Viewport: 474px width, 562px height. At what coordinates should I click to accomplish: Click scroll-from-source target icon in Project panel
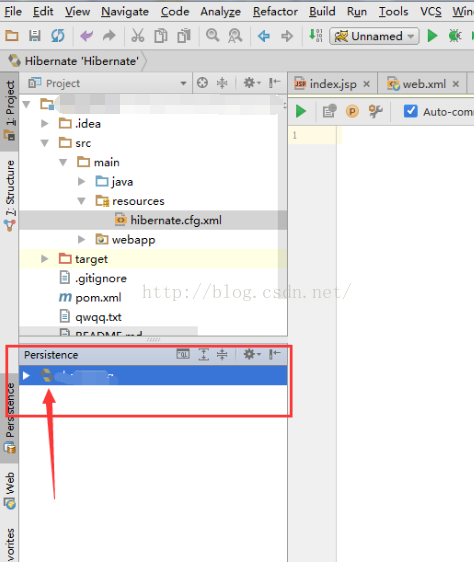(202, 83)
